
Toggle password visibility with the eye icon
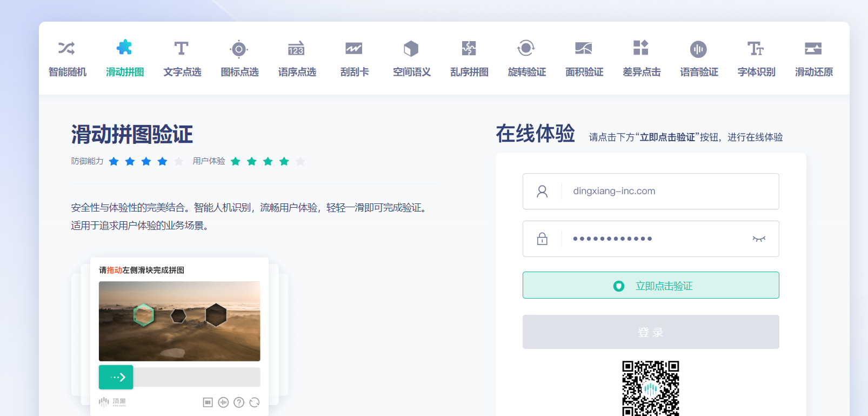tap(759, 239)
